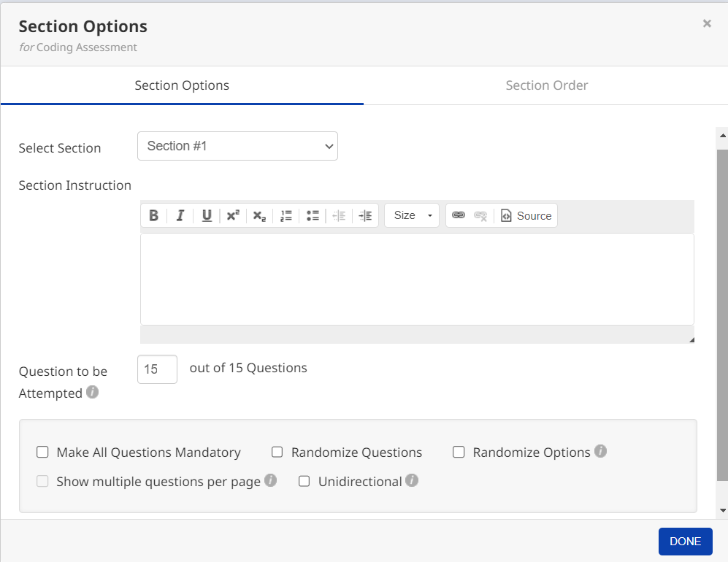
Task: Toggle Show multiple questions per page checkbox
Action: [42, 481]
